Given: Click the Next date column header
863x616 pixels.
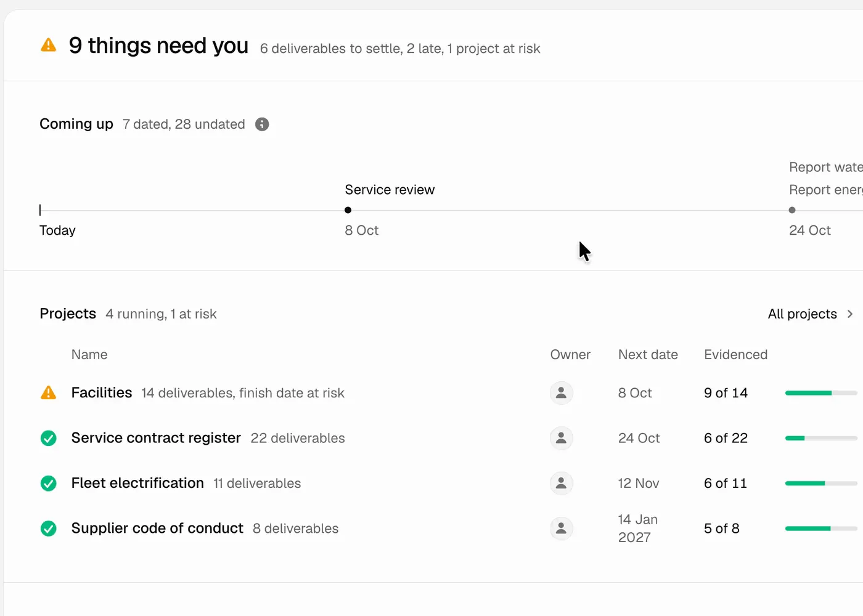Looking at the screenshot, I should 648,355.
